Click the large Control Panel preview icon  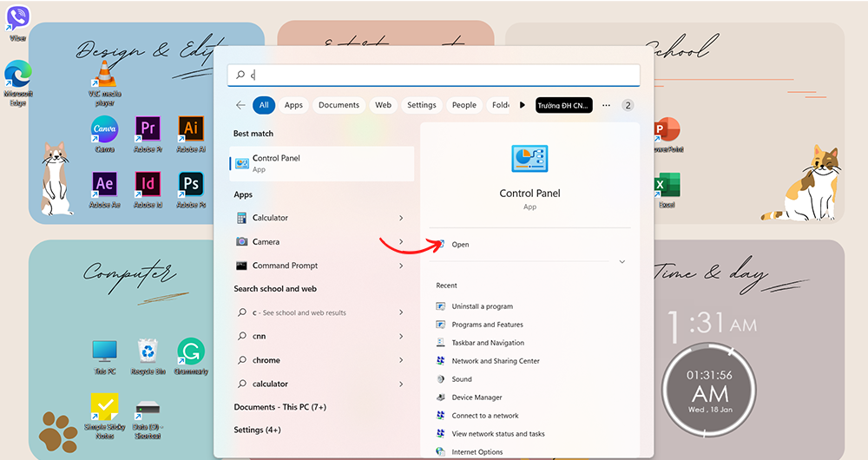click(x=529, y=159)
